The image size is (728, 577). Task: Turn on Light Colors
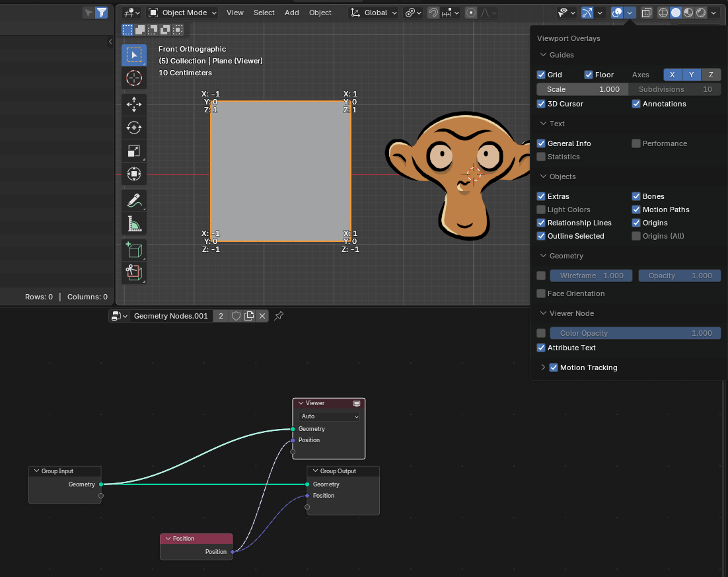click(x=541, y=210)
